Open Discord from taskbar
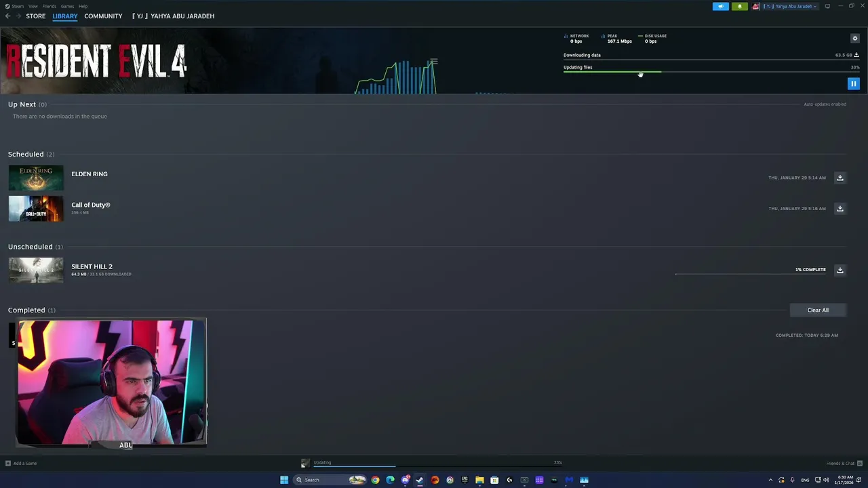868x488 pixels. 405,480
